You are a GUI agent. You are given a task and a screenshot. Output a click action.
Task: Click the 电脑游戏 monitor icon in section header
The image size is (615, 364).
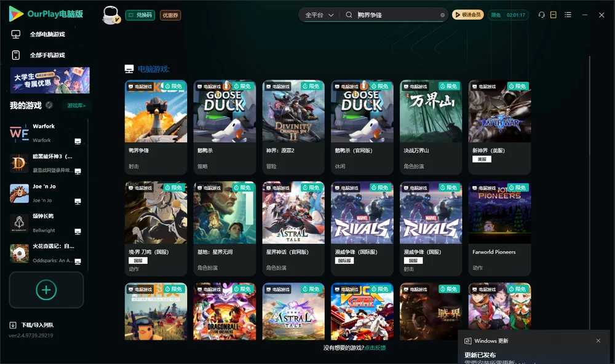click(129, 69)
